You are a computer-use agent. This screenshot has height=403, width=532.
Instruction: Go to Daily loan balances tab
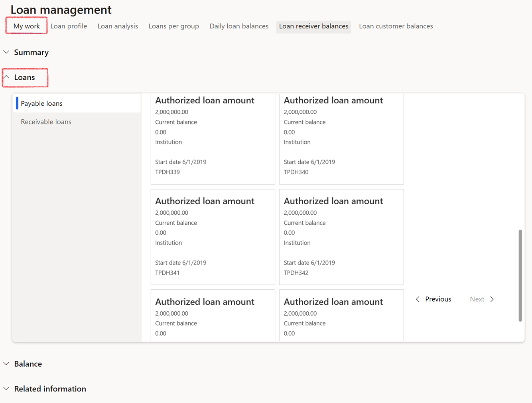point(239,26)
